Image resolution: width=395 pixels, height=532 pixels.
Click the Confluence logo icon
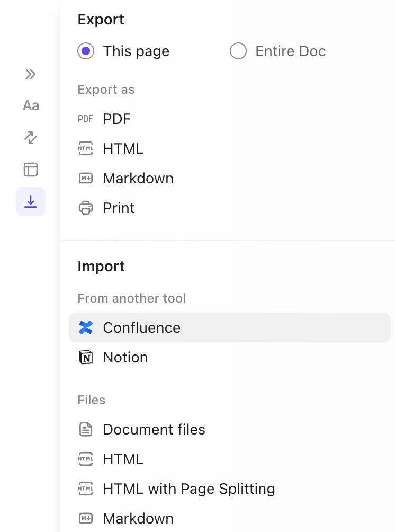86,327
